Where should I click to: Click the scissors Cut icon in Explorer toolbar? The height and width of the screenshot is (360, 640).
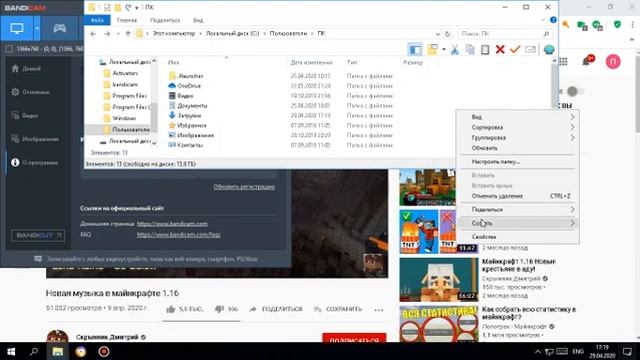(455, 50)
